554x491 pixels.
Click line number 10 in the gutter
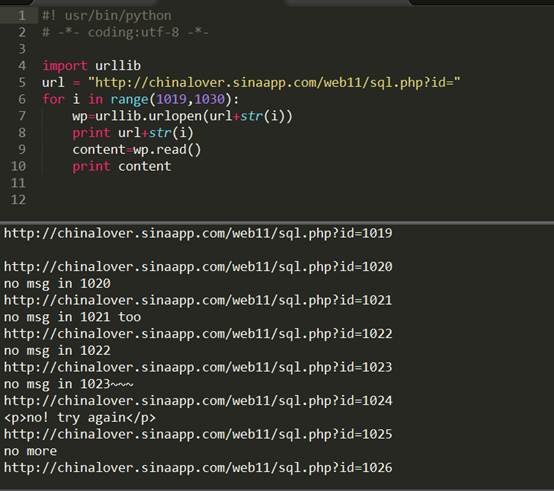(x=18, y=166)
